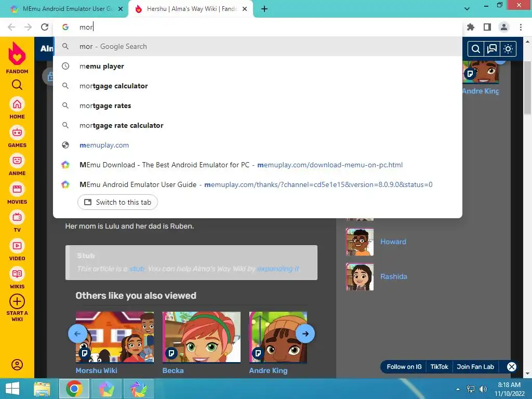Viewport: 532px width, 399px height.
Task: Open volume control in system tray
Action: pos(483,389)
